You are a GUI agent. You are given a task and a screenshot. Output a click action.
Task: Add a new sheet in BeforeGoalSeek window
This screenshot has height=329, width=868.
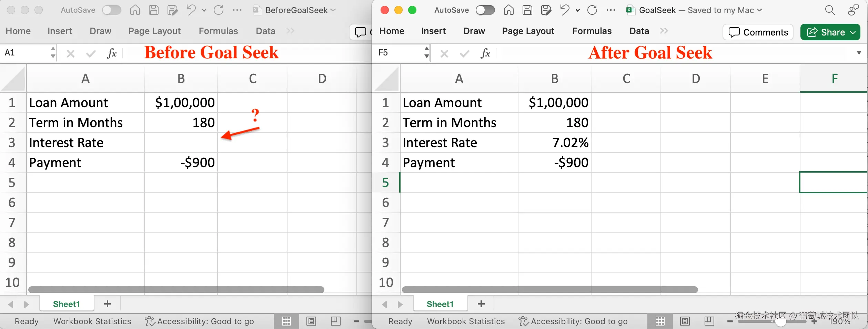point(108,304)
